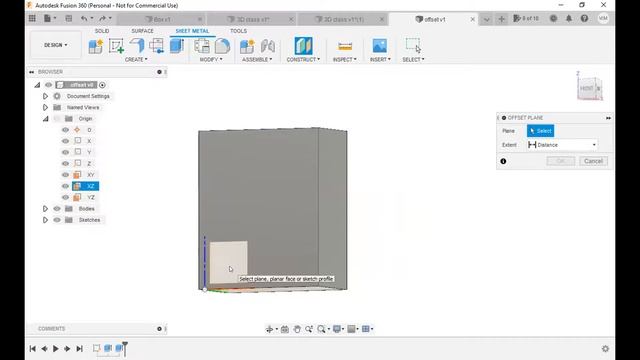
Task: Click the Measure icon under Inspect
Action: 345,46
